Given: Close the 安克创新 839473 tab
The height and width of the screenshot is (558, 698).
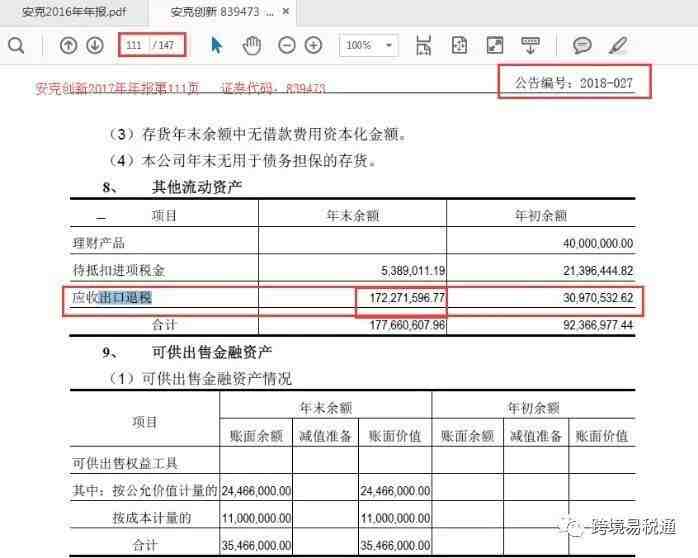Looking at the screenshot, I should pos(286,12).
